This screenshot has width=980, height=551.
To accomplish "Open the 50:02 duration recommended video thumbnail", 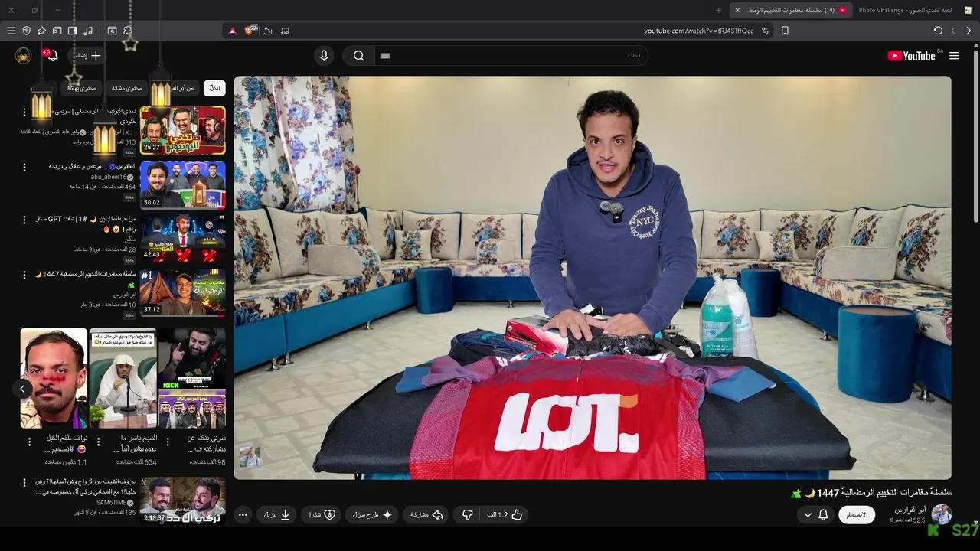I will click(183, 184).
